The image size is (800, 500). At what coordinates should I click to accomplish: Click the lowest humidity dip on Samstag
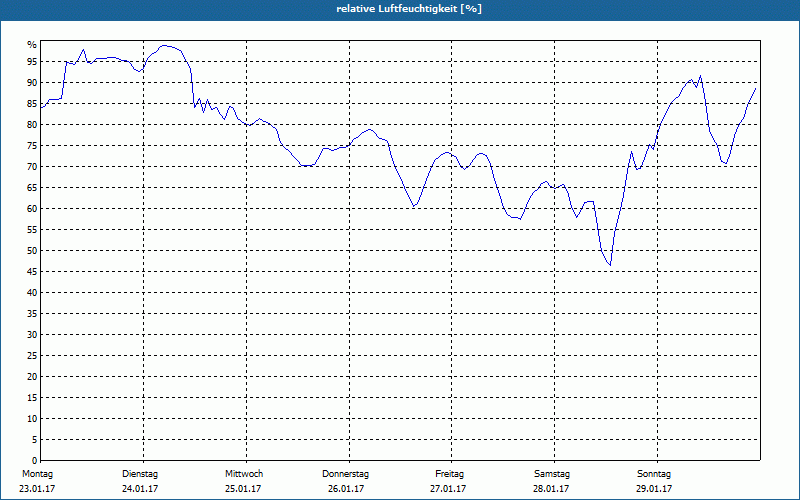(x=610, y=265)
